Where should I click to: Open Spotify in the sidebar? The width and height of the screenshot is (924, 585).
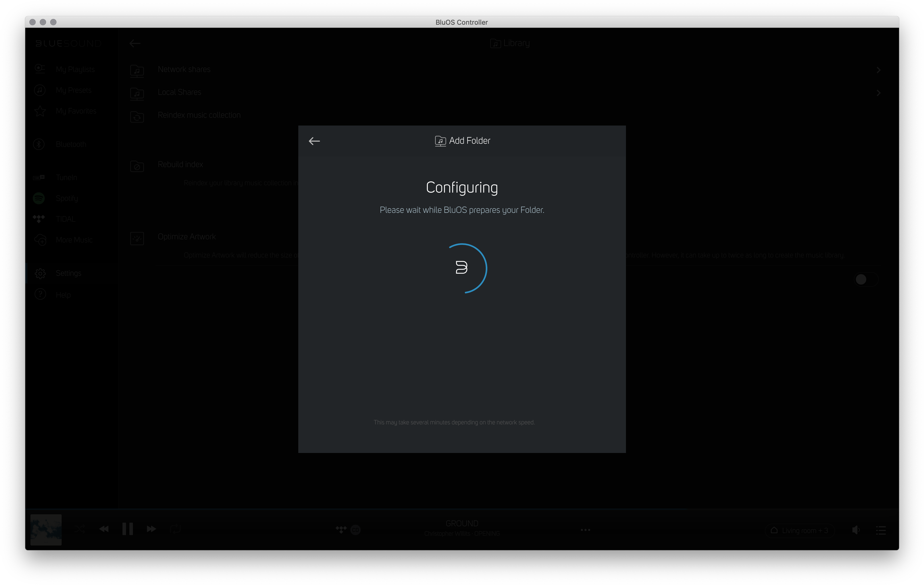(67, 198)
